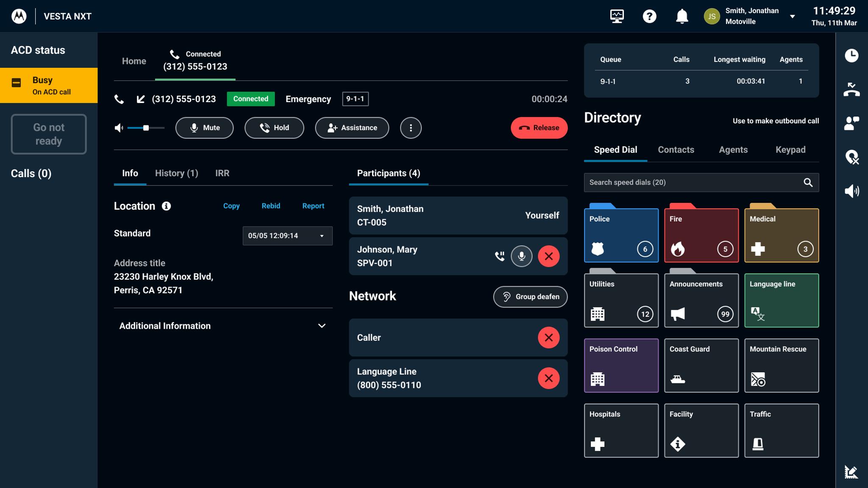Select the redial icon in right sidebar
Screen dimensions: 868x488
pos(852,89)
